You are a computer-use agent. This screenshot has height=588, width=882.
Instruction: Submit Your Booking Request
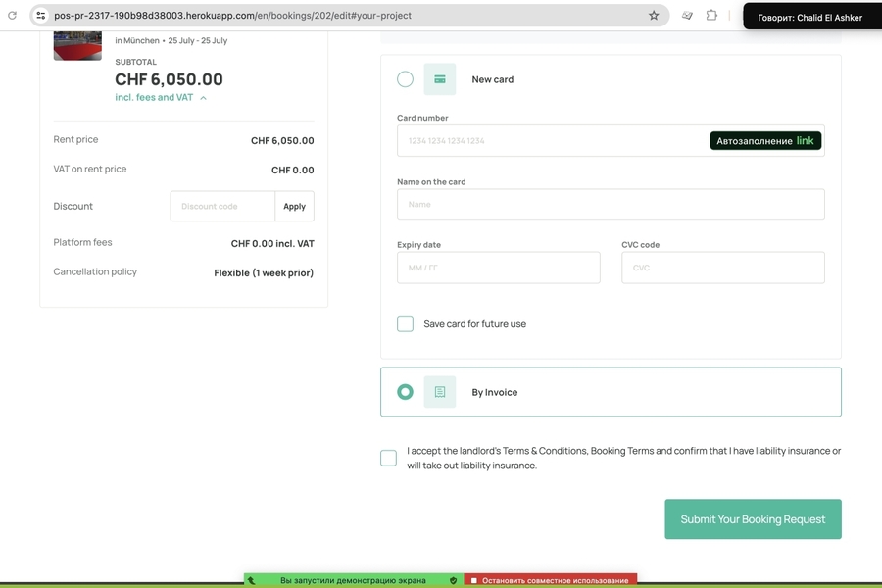click(754, 518)
